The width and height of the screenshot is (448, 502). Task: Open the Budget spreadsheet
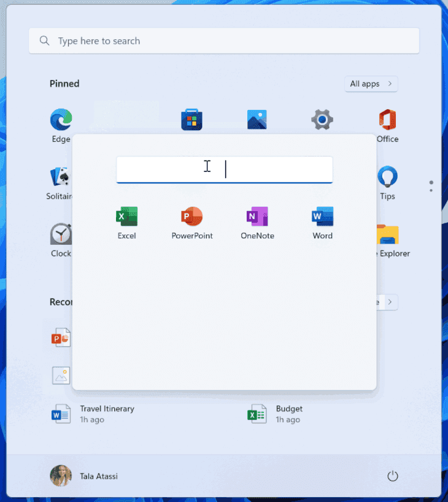click(x=276, y=414)
